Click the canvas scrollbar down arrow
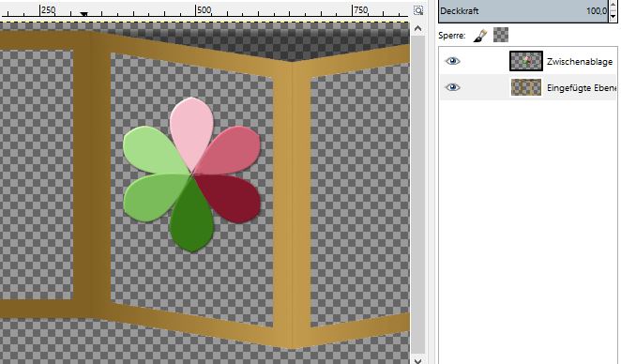621x364 pixels. point(417,360)
